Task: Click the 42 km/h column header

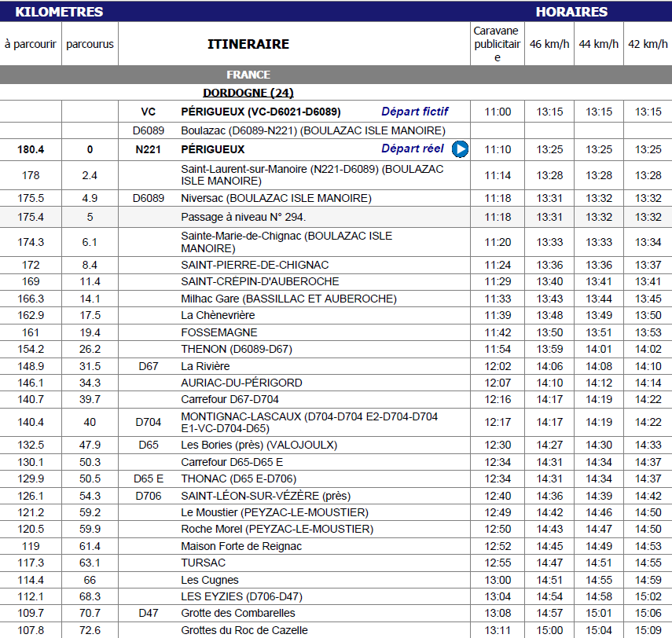Action: (648, 44)
